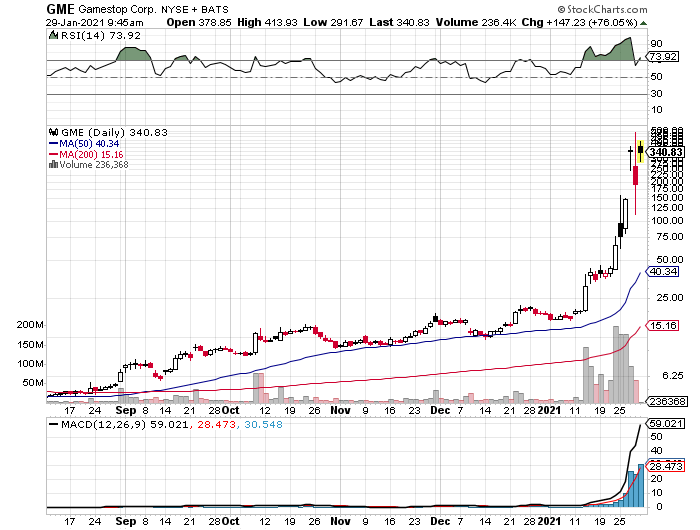The width and height of the screenshot is (700, 530).
Task: Click the RSI(14) indicator legend icon
Action: pos(53,35)
